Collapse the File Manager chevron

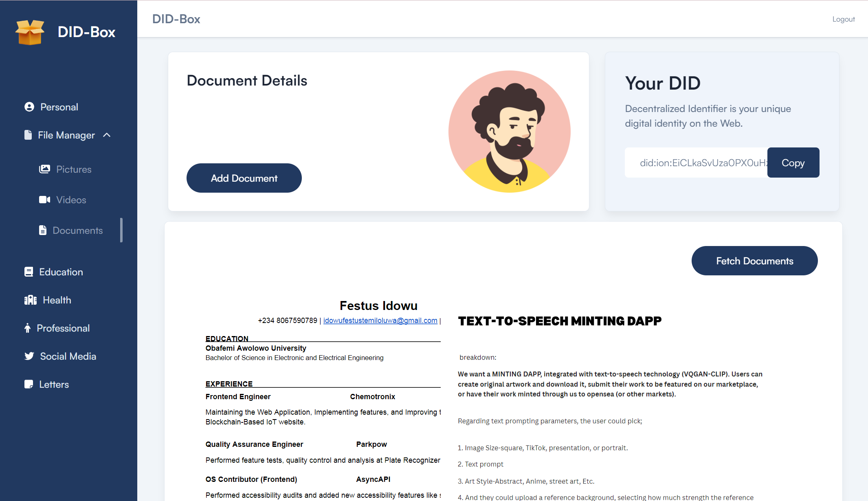107,135
